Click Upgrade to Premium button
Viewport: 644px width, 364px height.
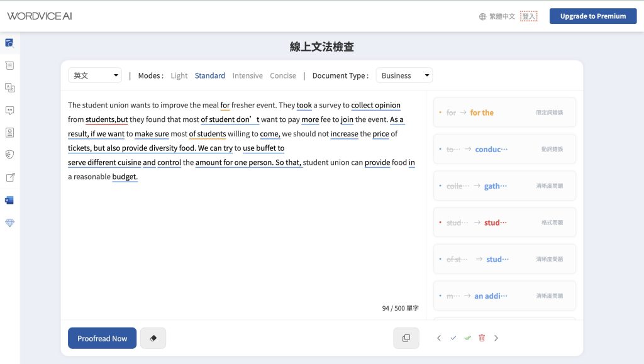pos(592,16)
